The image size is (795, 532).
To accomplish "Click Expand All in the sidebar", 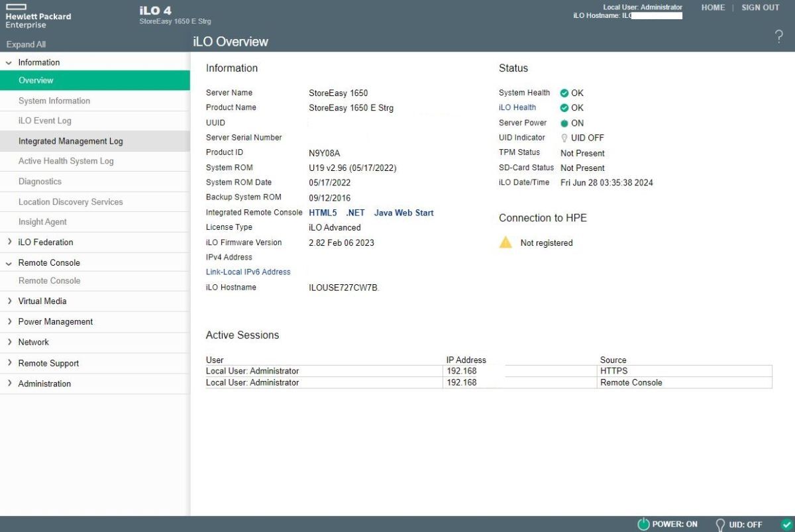I will [26, 44].
